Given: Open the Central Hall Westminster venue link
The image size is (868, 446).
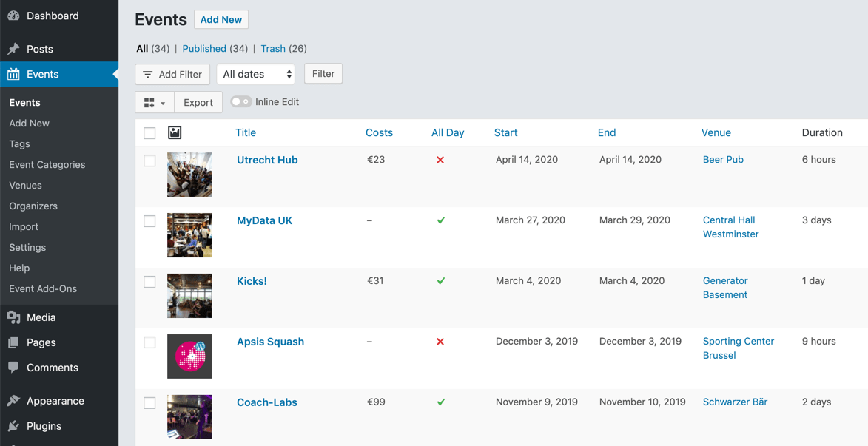Looking at the screenshot, I should 730,226.
